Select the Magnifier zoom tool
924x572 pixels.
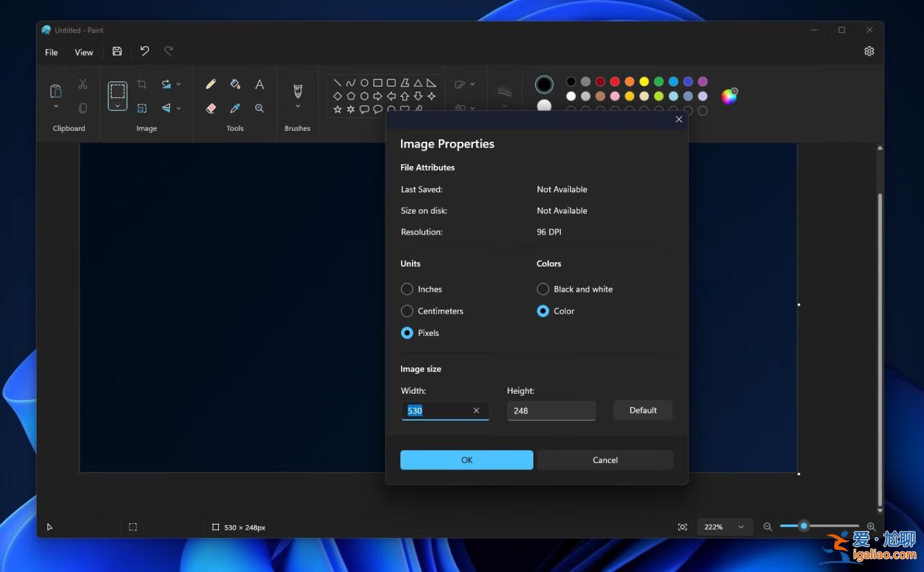pyautogui.click(x=259, y=108)
